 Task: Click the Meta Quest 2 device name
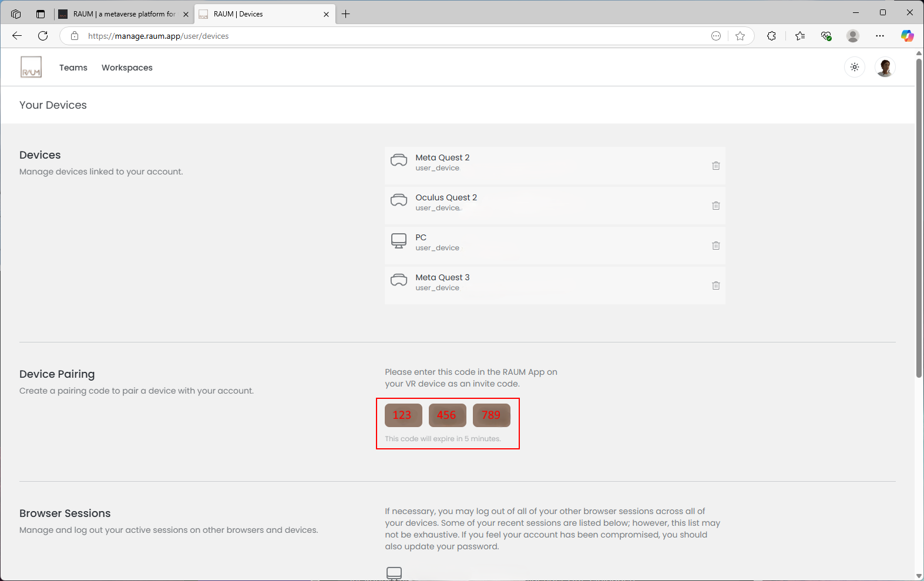(442, 157)
